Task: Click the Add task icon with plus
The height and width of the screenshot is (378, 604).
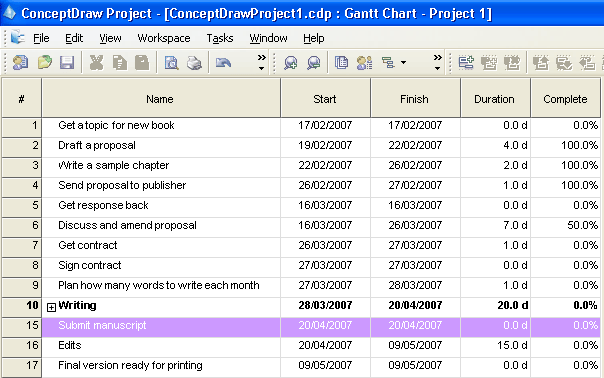Action: tap(466, 62)
